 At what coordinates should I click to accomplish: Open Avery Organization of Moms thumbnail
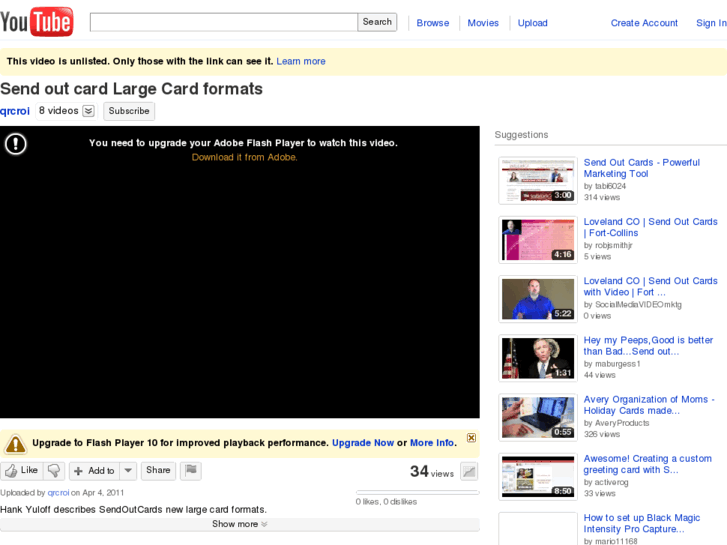pos(538,417)
